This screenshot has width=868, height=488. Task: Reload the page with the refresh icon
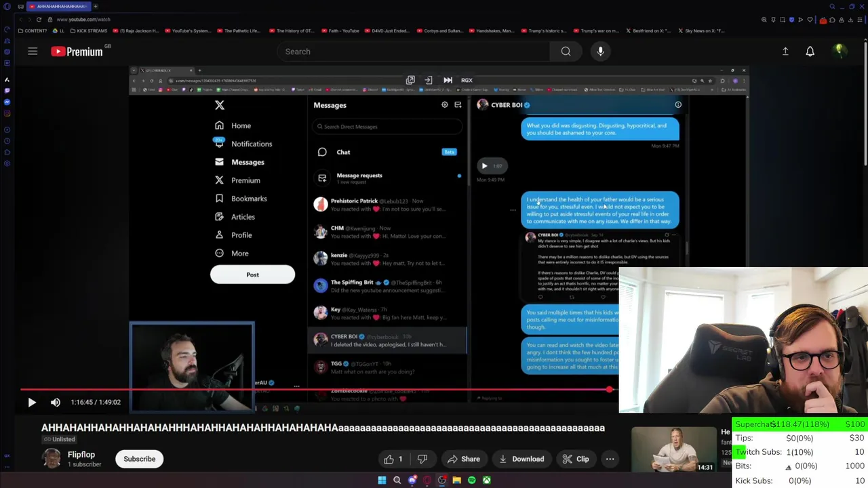click(x=39, y=19)
